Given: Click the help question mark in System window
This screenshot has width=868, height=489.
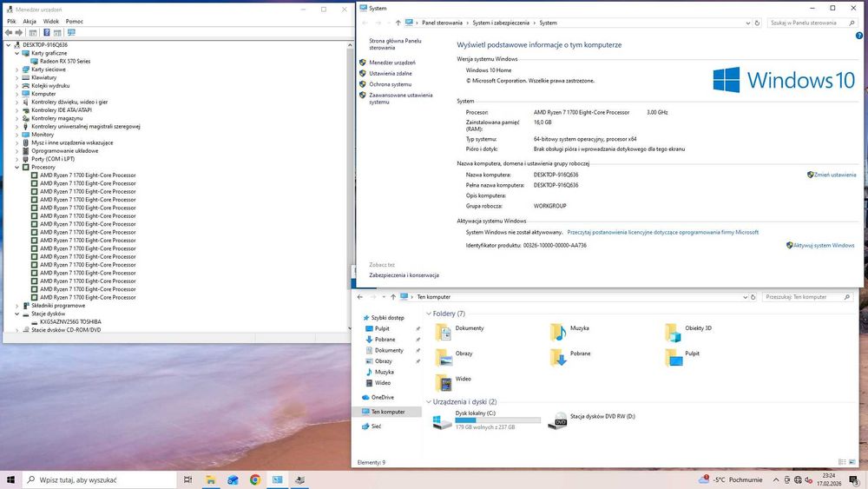Looking at the screenshot, I should click(x=858, y=36).
